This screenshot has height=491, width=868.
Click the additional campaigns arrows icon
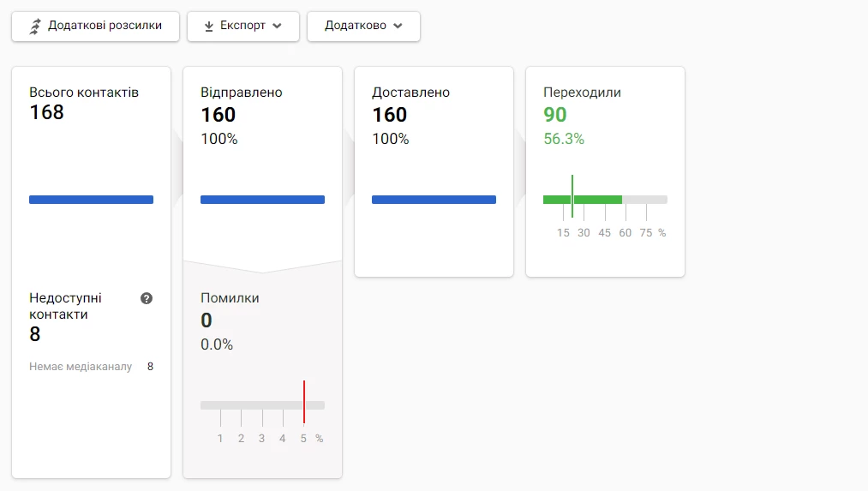click(x=35, y=26)
